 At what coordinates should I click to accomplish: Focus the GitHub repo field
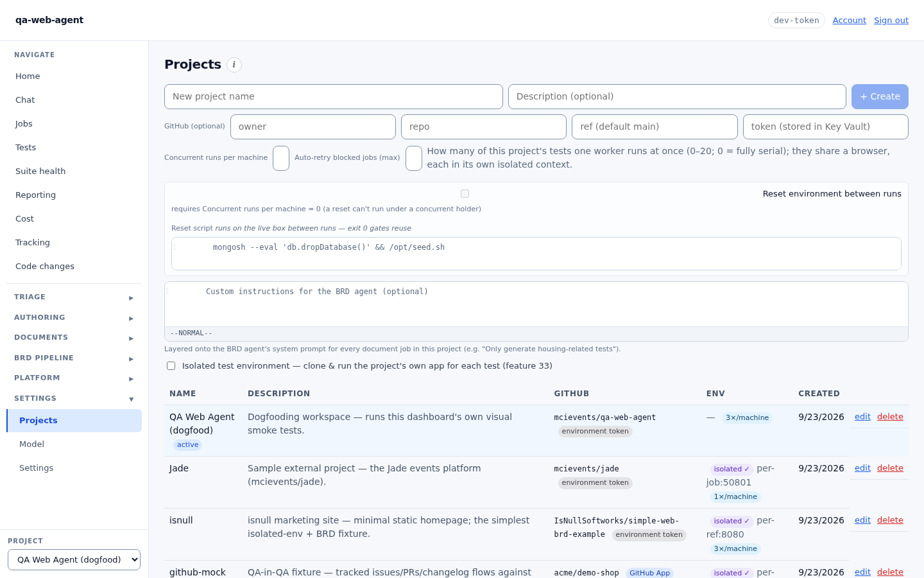(x=484, y=127)
